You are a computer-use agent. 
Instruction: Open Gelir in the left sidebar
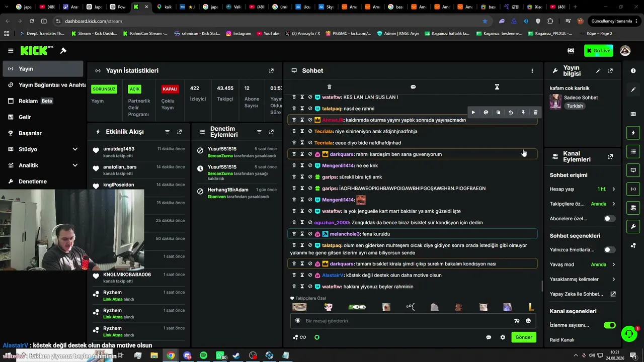click(x=43, y=117)
